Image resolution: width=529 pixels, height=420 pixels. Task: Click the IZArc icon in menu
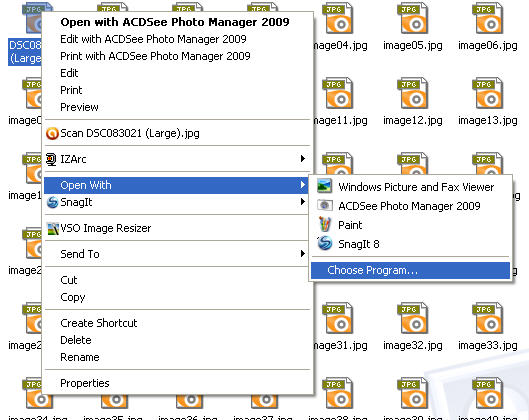click(x=51, y=159)
